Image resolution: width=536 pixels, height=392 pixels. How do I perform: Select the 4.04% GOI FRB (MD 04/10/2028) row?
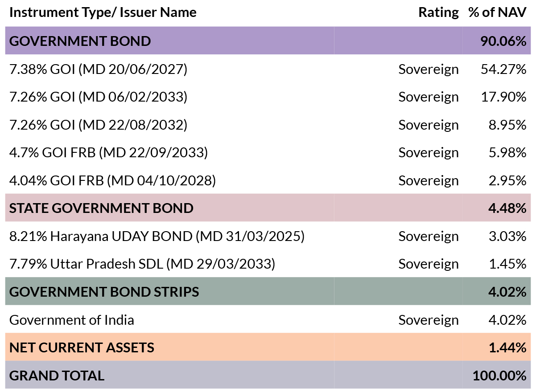pos(268,180)
